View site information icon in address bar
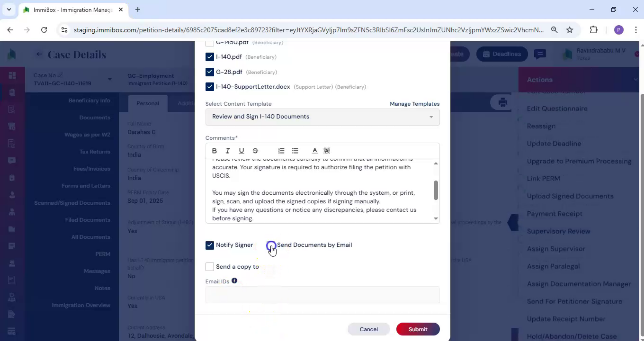 coord(64,30)
